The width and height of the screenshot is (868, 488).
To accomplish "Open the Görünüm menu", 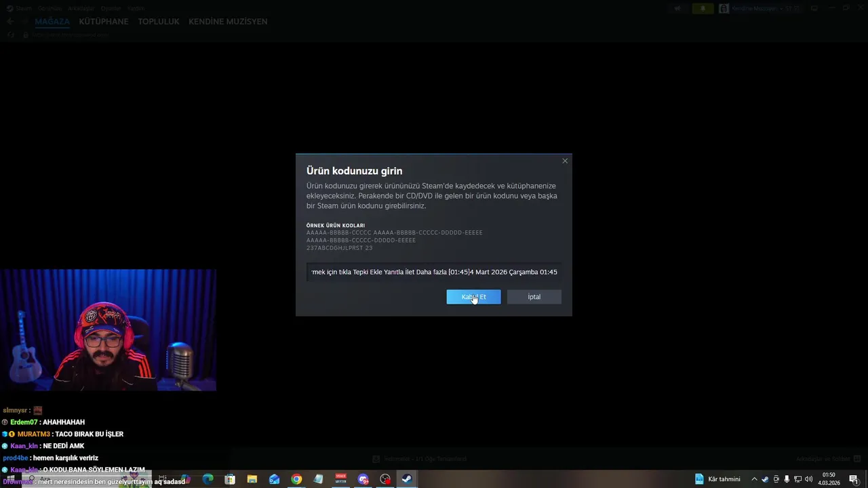I will 50,8.
